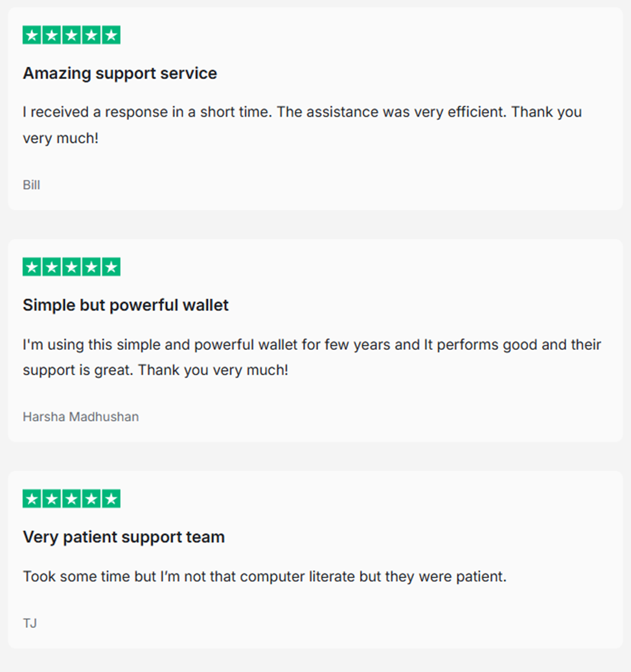631x672 pixels.
Task: Click the third star in Bill's review
Action: click(x=72, y=35)
